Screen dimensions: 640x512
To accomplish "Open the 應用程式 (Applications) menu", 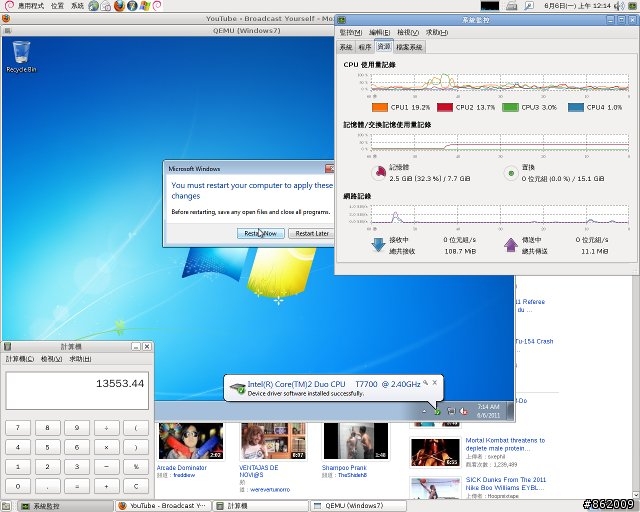I will [31, 6].
